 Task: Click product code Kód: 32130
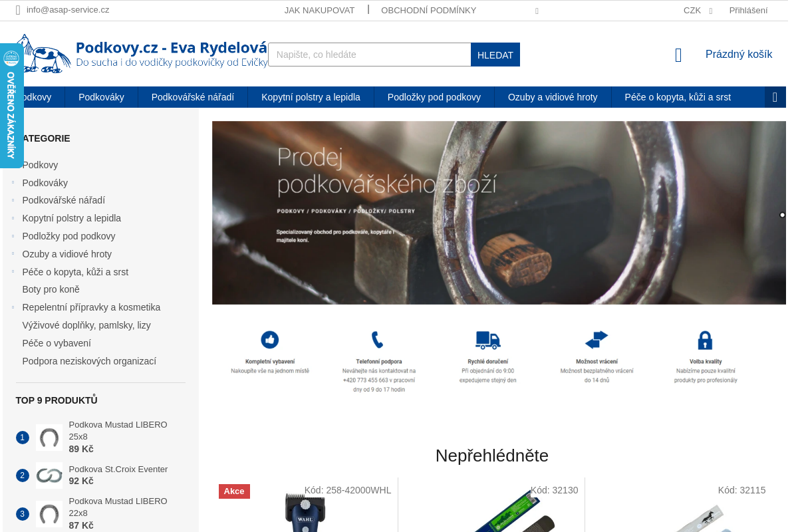[554, 490]
